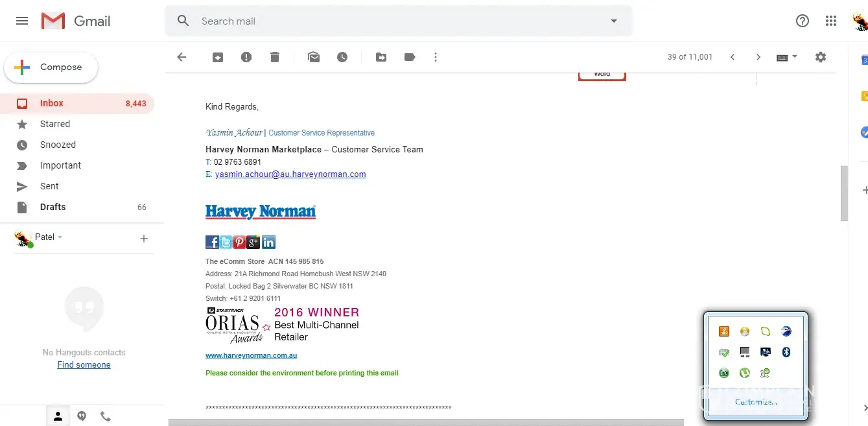This screenshot has height=426, width=868.
Task: Open the uTorrent tray icon
Action: tap(745, 373)
